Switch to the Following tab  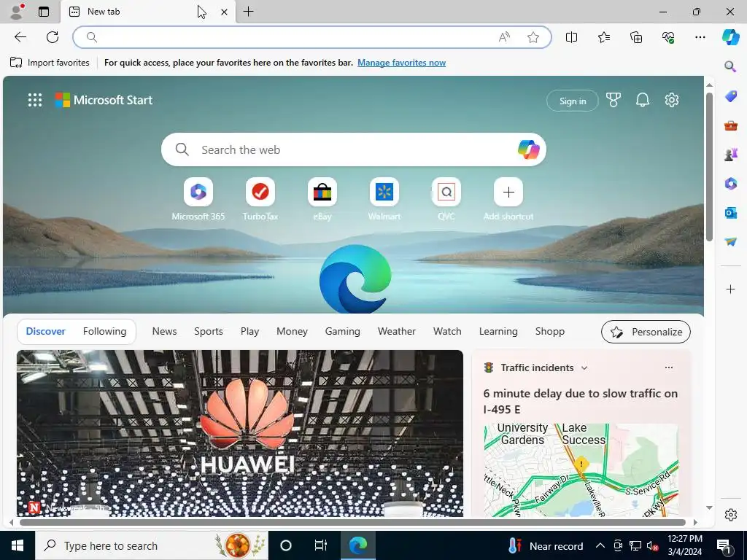(x=104, y=332)
